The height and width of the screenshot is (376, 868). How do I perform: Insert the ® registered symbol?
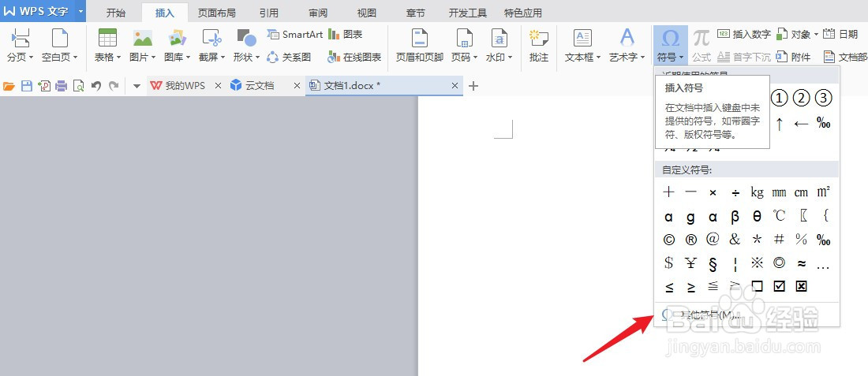click(x=691, y=240)
